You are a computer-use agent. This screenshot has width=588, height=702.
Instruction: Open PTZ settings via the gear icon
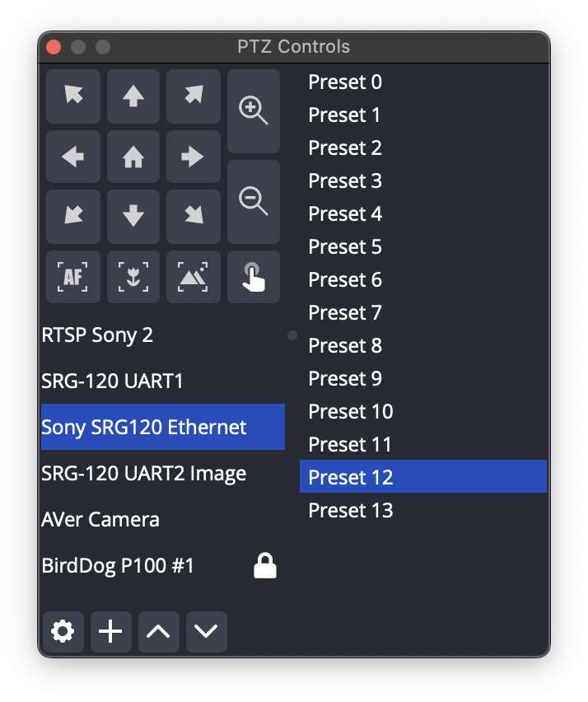tap(63, 631)
